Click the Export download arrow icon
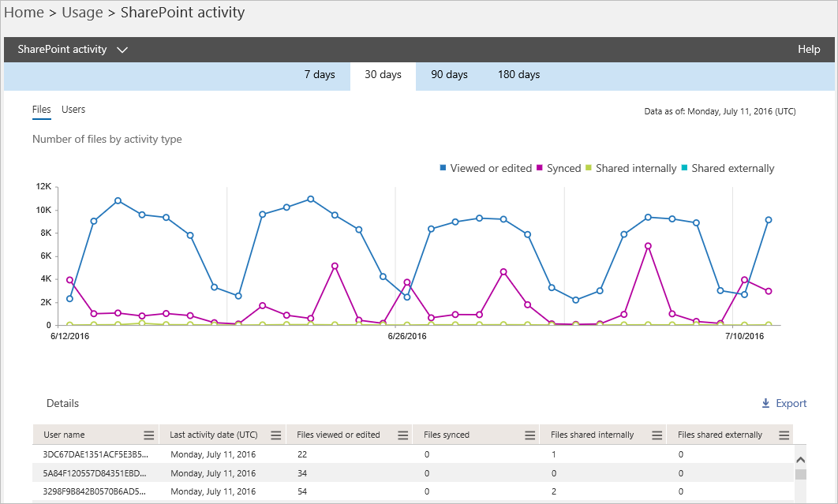This screenshot has width=838, height=504. pyautogui.click(x=765, y=404)
